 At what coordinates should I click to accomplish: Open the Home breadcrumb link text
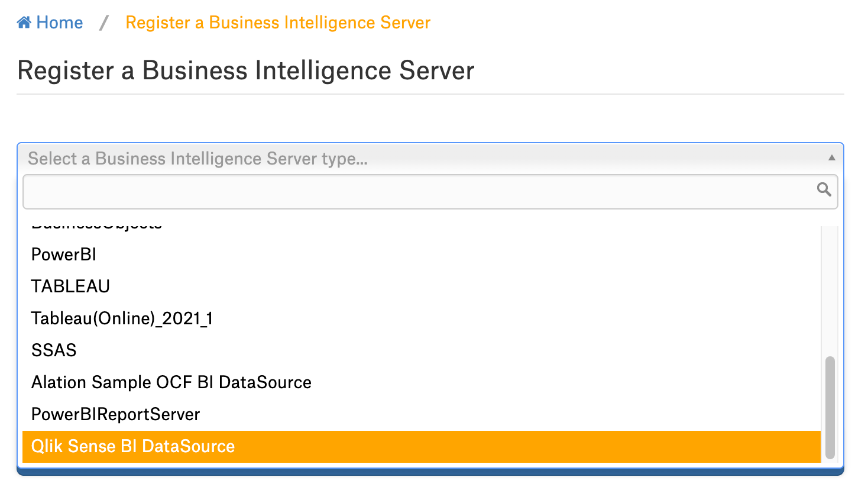[x=59, y=22]
